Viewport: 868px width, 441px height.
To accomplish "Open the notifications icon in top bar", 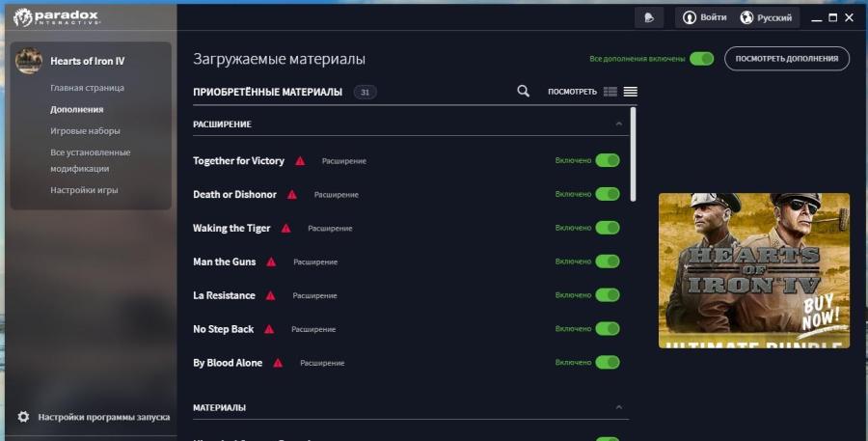I will pyautogui.click(x=649, y=17).
